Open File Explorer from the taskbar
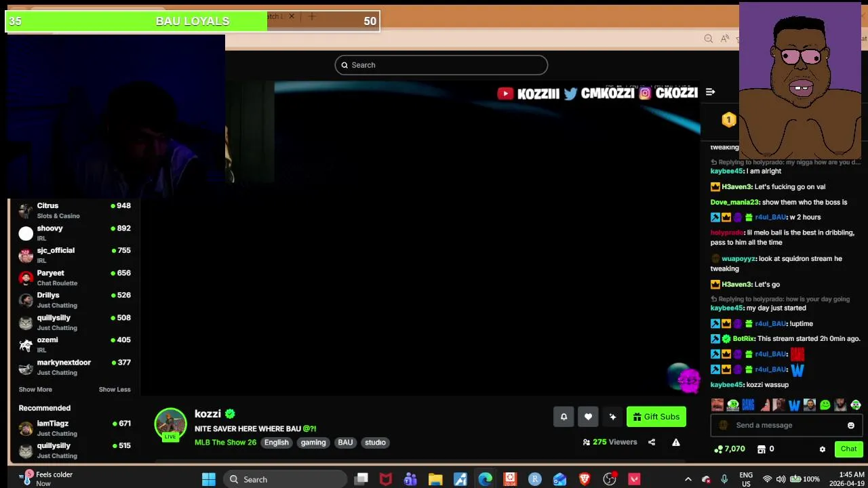Viewport: 868px width, 488px height. click(x=435, y=479)
